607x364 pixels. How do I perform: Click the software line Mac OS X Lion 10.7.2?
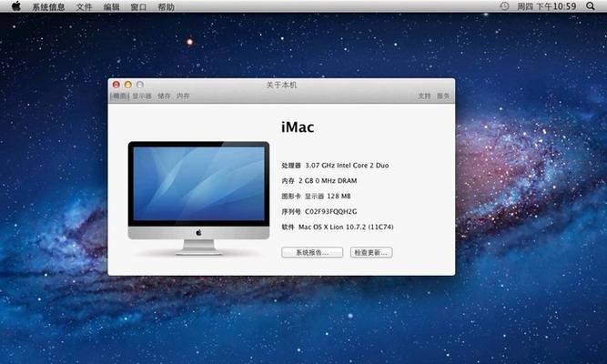coord(338,227)
